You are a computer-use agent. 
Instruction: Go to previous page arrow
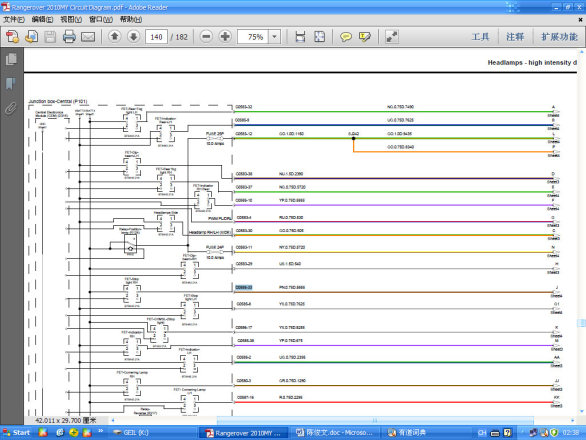tap(115, 36)
